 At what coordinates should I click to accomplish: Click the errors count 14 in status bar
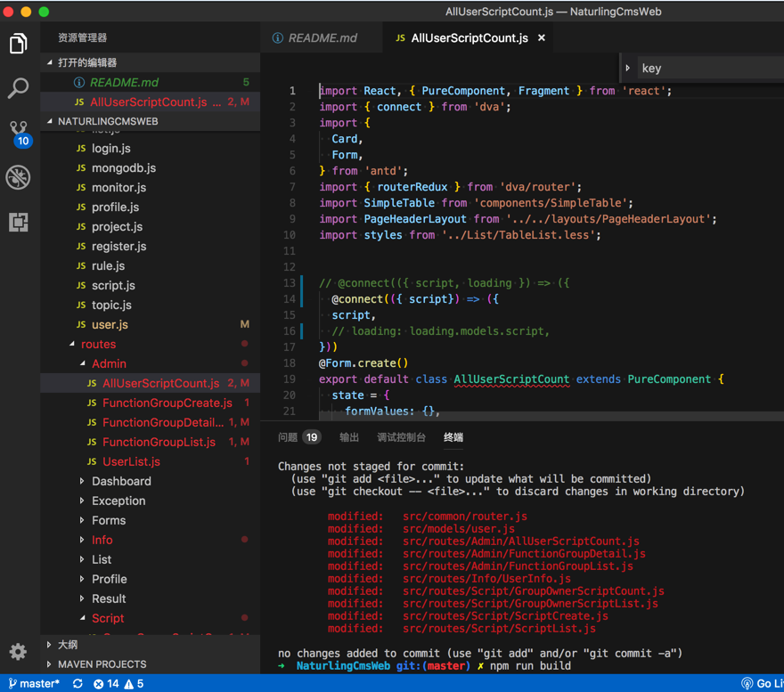(x=106, y=683)
